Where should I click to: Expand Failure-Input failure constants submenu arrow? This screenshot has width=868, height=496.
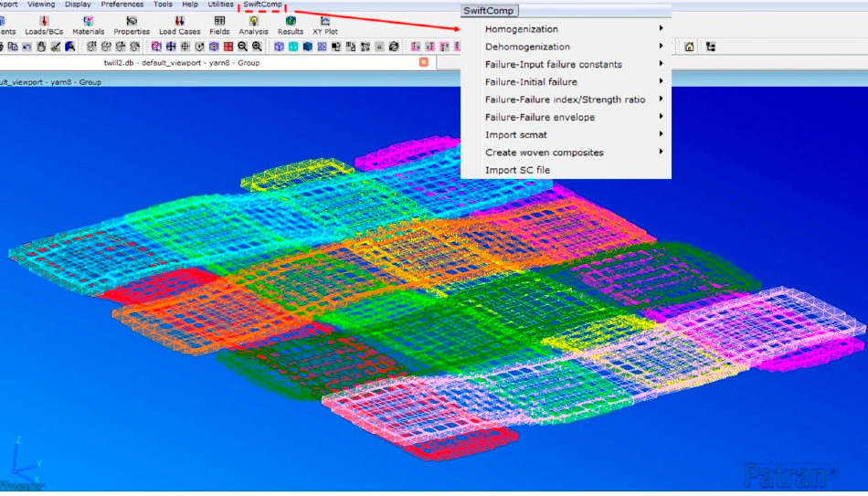click(x=661, y=64)
